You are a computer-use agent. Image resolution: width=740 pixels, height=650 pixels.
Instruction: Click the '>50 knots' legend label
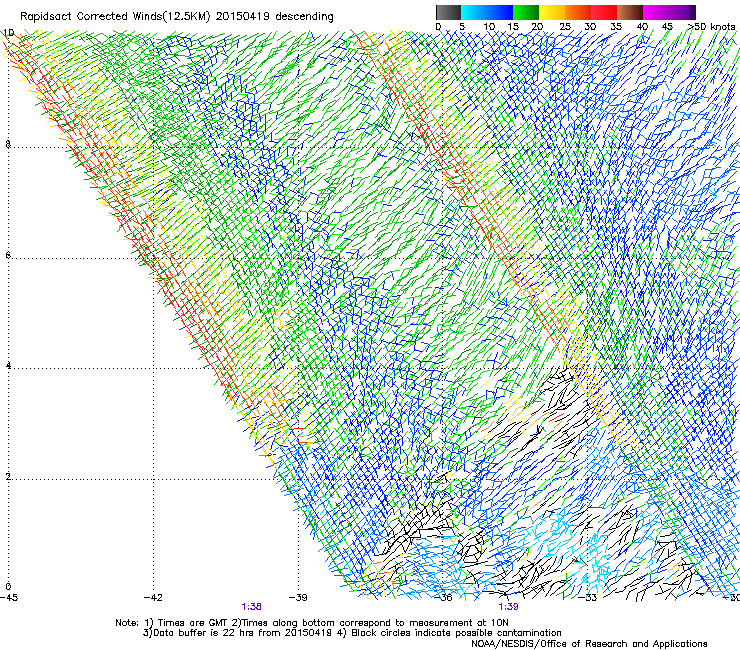coord(711,26)
